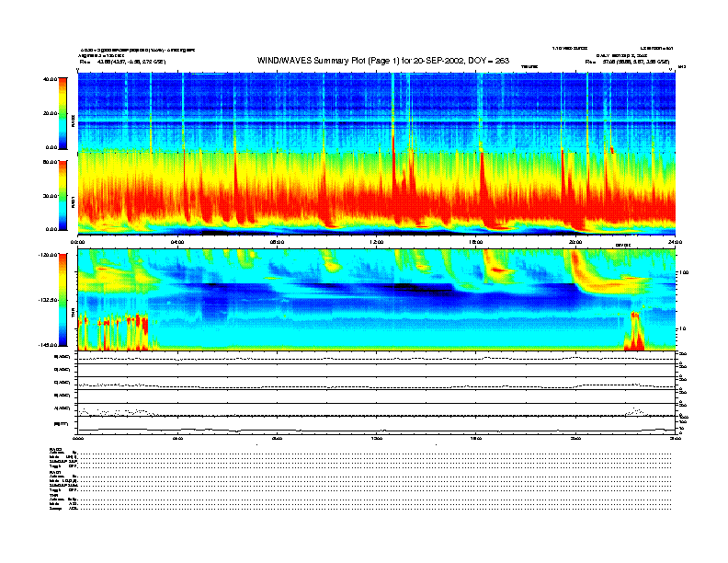Click the -120.00 color bar label
This screenshot has width=728, height=563.
point(48,255)
